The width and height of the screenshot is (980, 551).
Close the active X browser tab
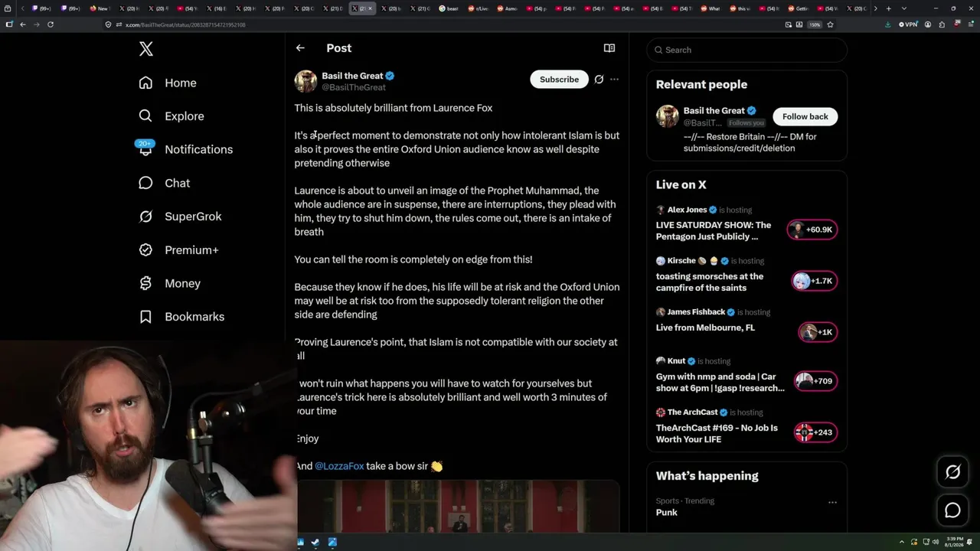click(371, 8)
